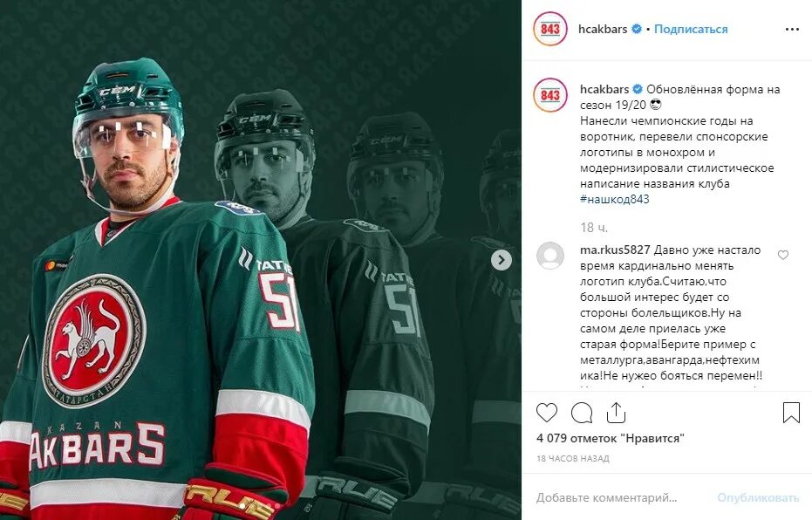Open the hcakbars username in the header
This screenshot has height=520, width=812.
pyautogui.click(x=603, y=29)
